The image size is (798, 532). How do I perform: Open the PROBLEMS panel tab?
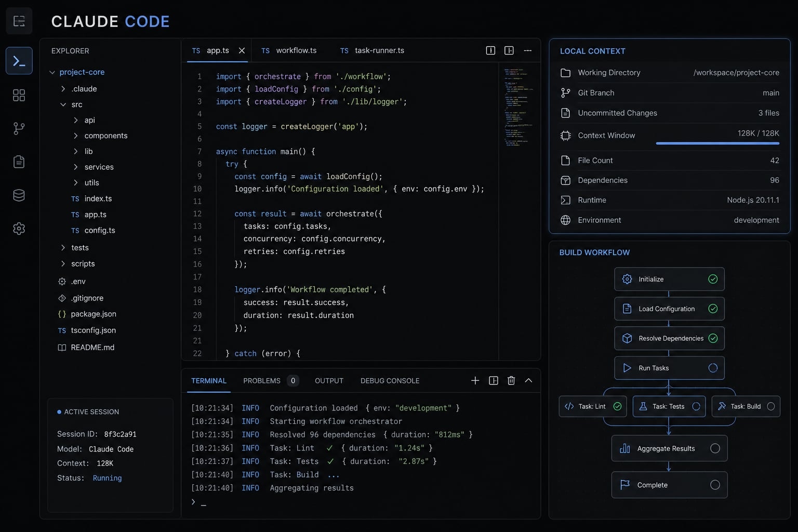[x=271, y=381]
